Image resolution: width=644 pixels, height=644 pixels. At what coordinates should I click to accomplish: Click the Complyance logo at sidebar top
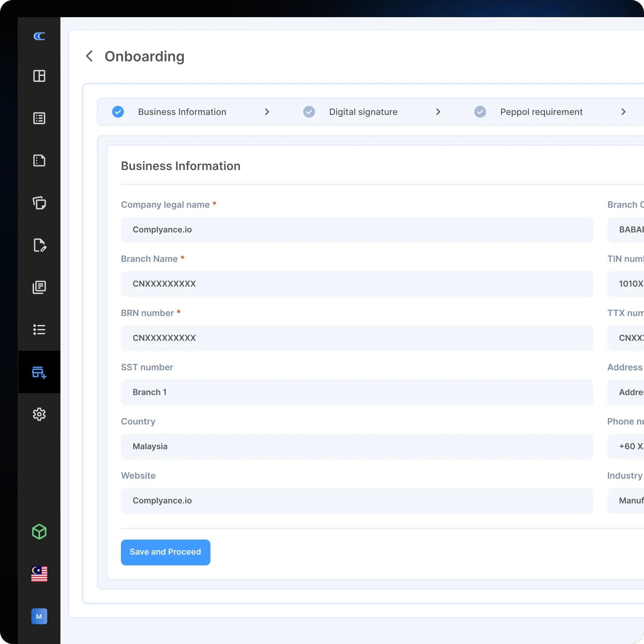coord(39,37)
